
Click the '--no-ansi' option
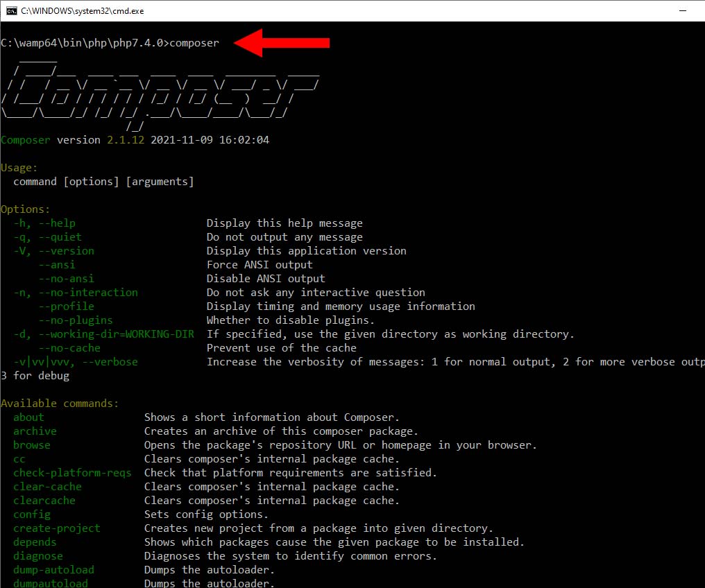[66, 279]
